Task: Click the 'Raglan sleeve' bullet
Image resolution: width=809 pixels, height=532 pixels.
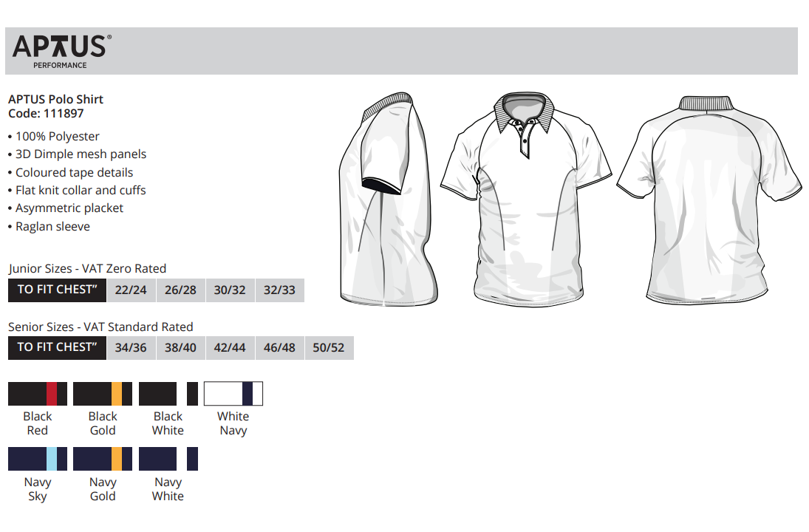Action: click(x=49, y=227)
